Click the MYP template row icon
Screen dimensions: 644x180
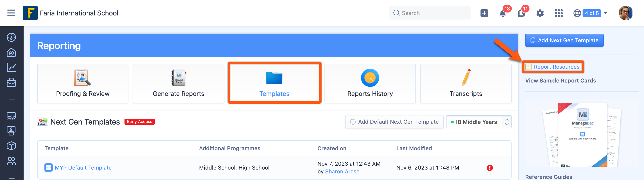[x=48, y=167]
